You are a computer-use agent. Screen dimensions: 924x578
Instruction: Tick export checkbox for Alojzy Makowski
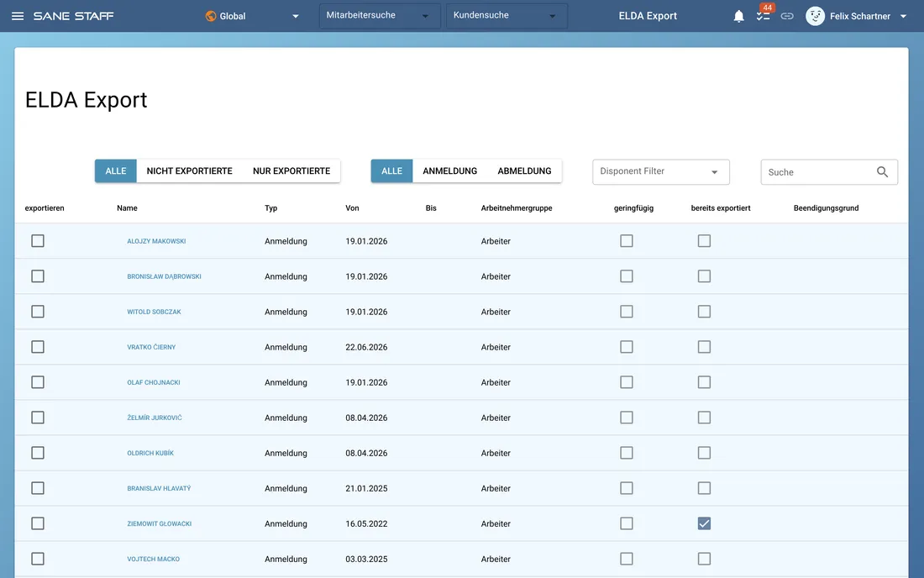click(38, 241)
